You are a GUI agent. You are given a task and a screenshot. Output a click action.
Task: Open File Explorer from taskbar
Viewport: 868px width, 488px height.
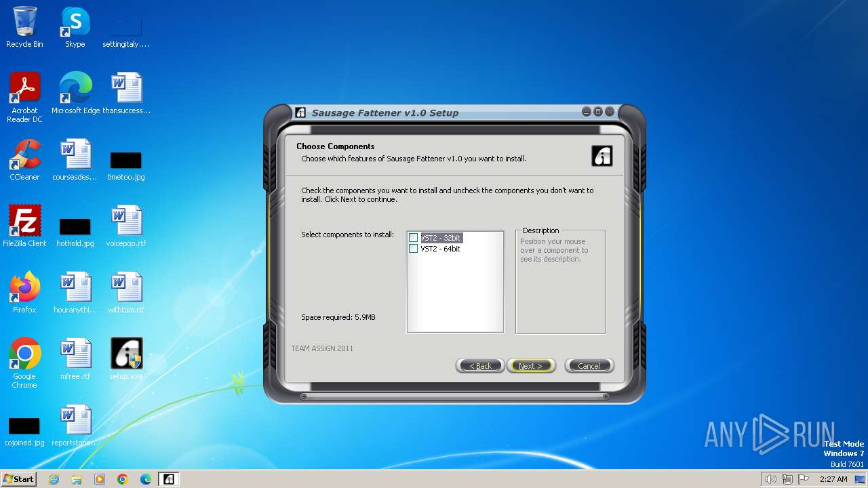coord(77,479)
